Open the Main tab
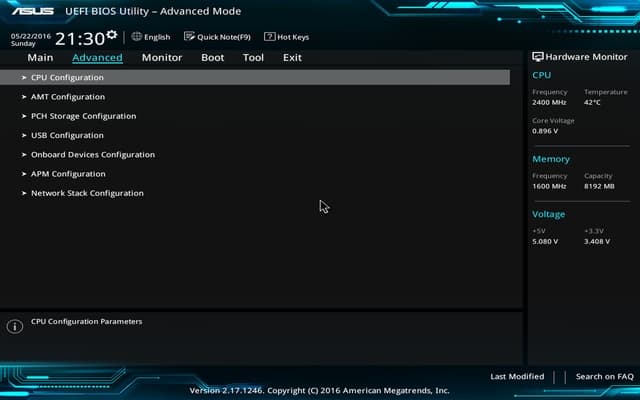Screen dimensions: 640x400 tap(40, 58)
